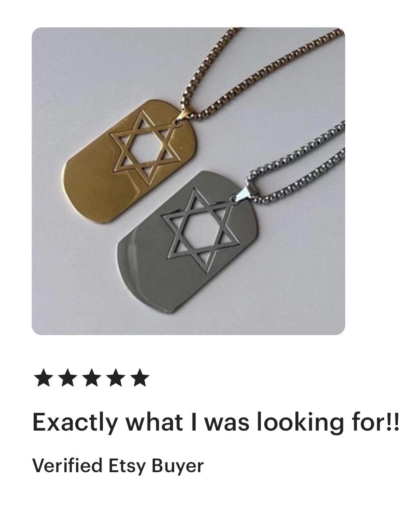Click the first rating star
The height and width of the screenshot is (512, 420).
click(x=44, y=378)
